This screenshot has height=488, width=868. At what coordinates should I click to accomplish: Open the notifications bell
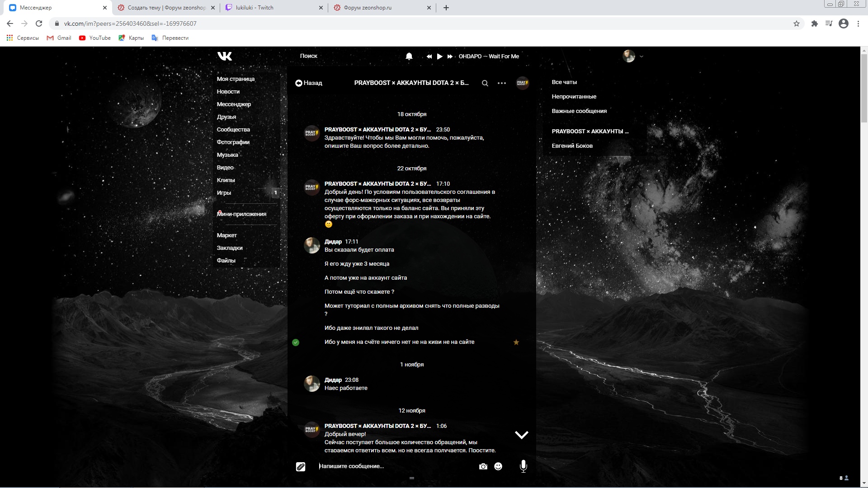[409, 56]
